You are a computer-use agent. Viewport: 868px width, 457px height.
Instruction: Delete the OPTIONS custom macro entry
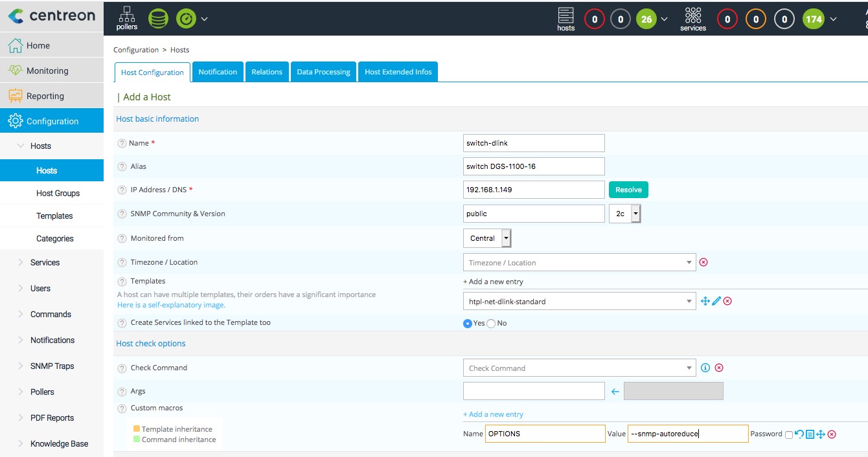pyautogui.click(x=832, y=434)
